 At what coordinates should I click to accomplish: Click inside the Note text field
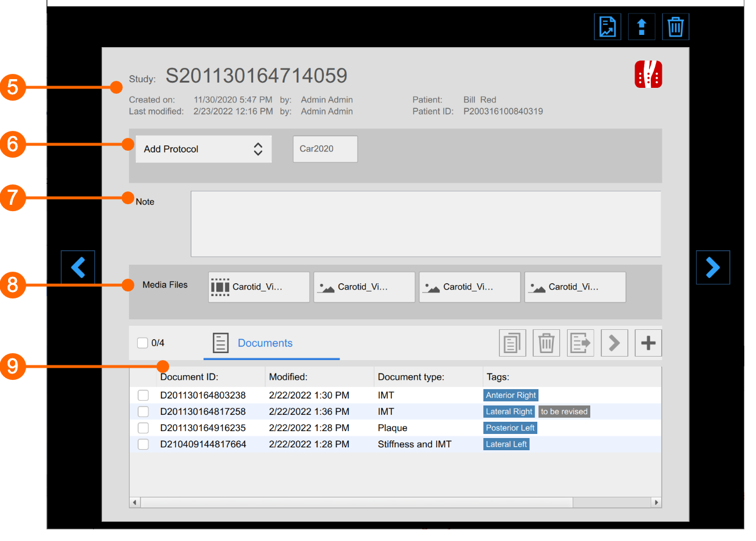[x=425, y=224]
